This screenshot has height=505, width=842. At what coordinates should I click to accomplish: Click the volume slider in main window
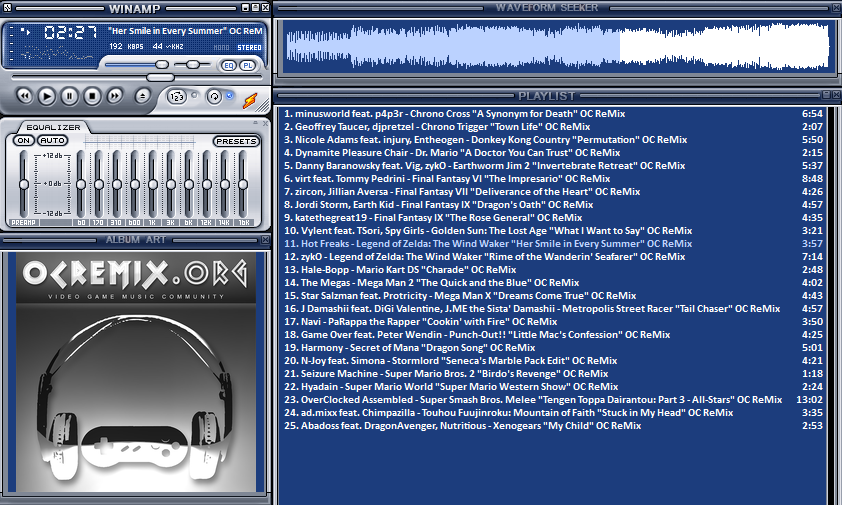tap(137, 64)
